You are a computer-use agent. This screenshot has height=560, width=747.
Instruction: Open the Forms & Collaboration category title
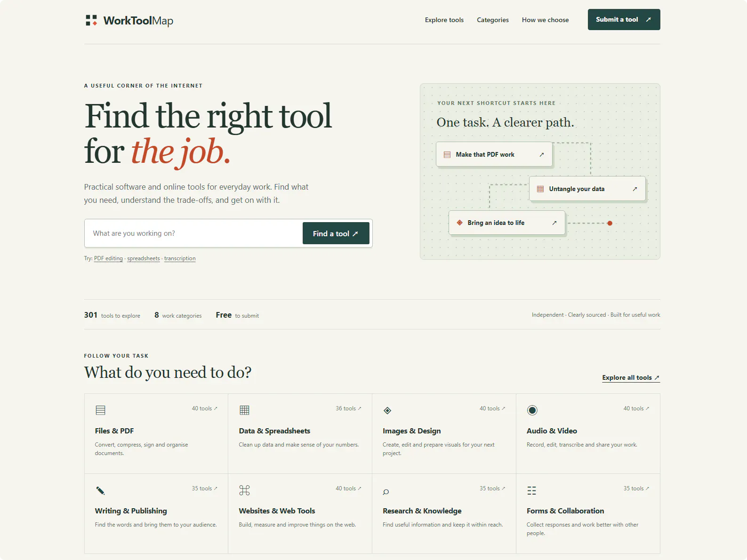pyautogui.click(x=565, y=511)
